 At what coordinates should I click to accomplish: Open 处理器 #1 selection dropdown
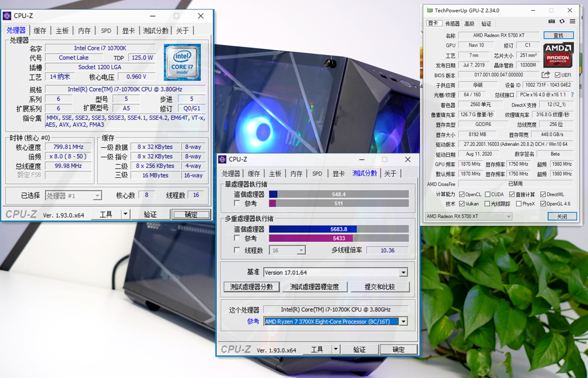(73, 195)
